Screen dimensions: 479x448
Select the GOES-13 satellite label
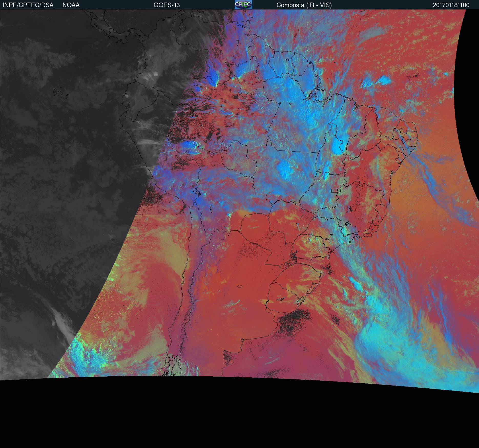pyautogui.click(x=166, y=5)
